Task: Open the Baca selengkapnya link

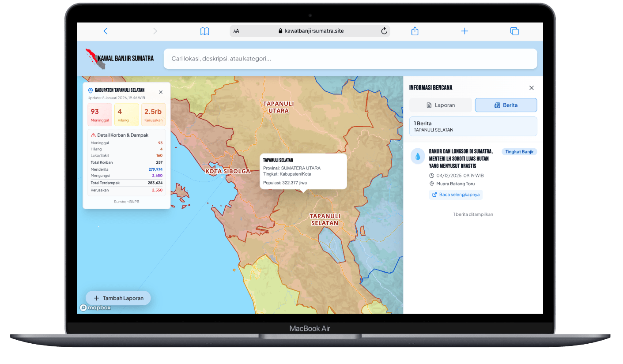Action: 456,195
